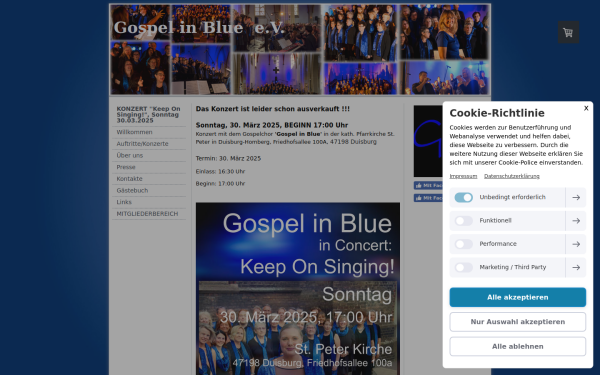The height and width of the screenshot is (375, 600).
Task: Click the 'Termin: 30. März 2025' text
Action: [228, 158]
